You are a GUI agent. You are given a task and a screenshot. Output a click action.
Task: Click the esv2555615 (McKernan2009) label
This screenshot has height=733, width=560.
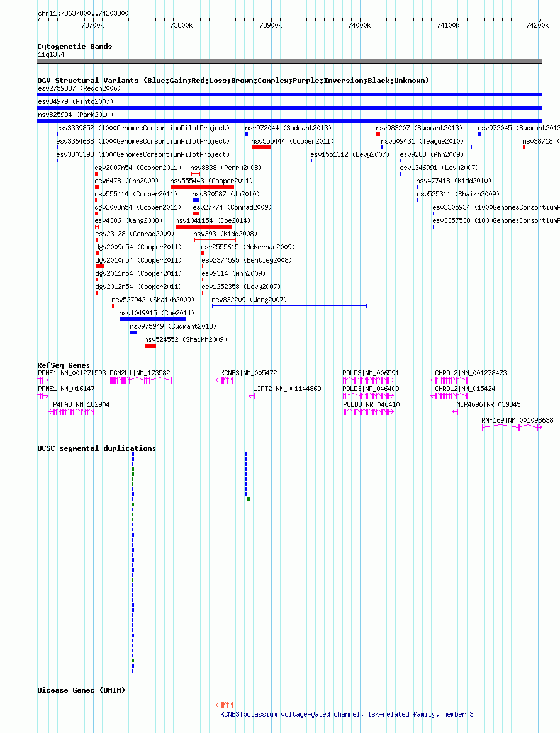248,247
